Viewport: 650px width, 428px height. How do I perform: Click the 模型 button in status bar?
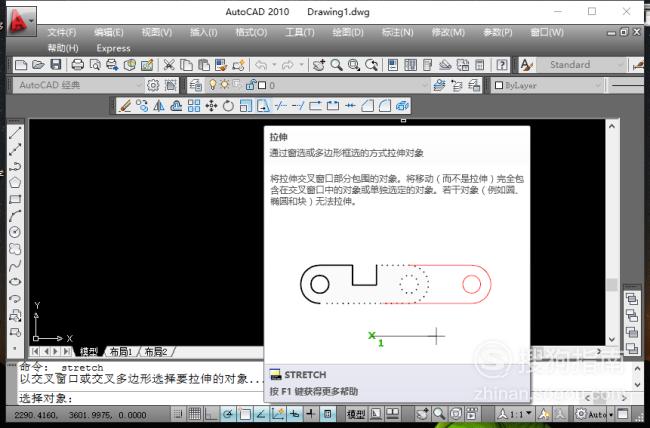point(356,414)
